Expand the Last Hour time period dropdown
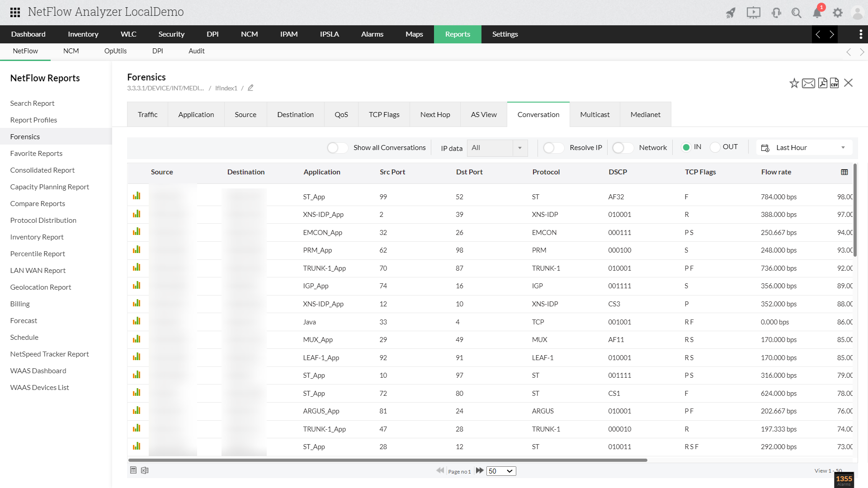Image resolution: width=868 pixels, height=488 pixels. point(805,148)
